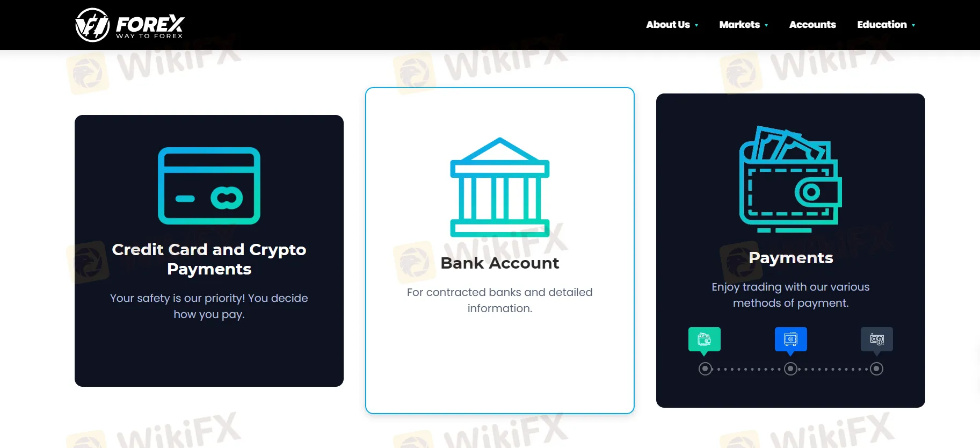Select the middle payment timeline dot

(790, 369)
